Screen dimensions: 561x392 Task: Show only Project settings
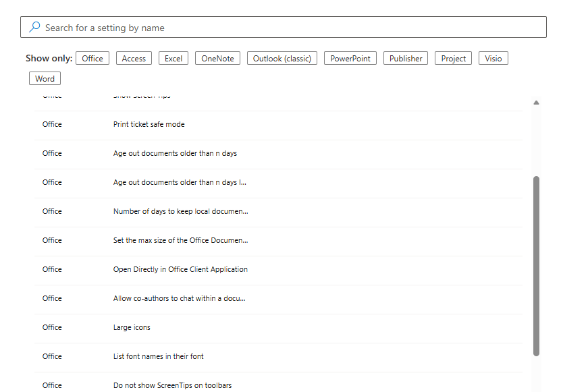click(453, 58)
